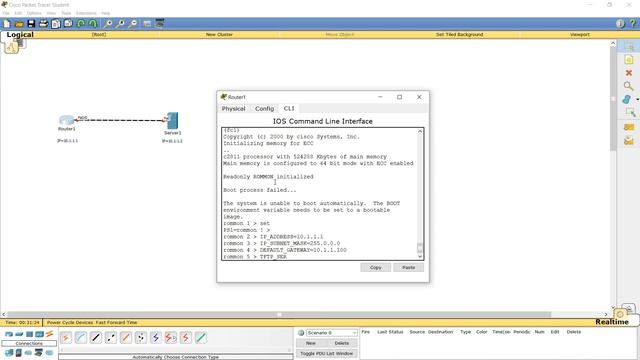Switch to Realtime mode tab
Image resolution: width=640 pixels, height=360 pixels.
tap(612, 322)
